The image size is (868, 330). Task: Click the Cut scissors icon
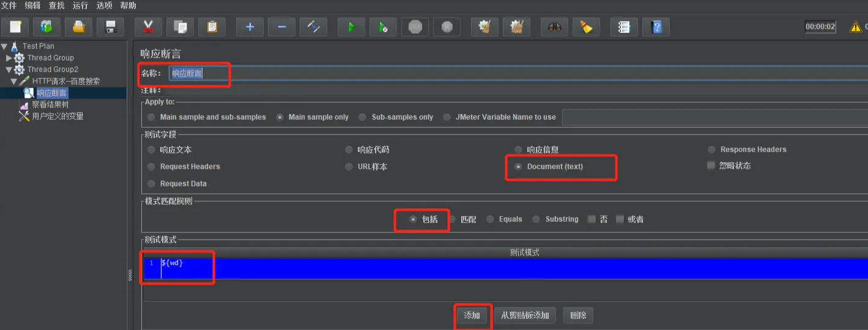coord(148,27)
